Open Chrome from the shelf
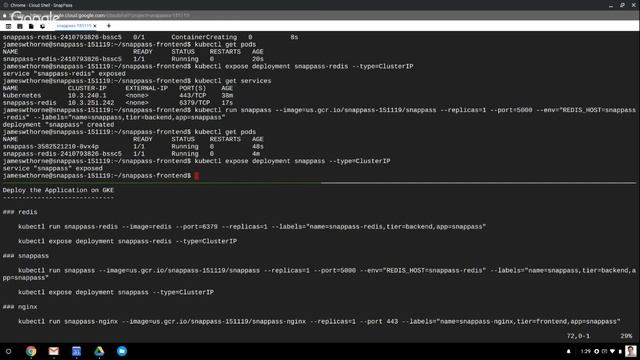The image size is (640, 360). [31, 351]
